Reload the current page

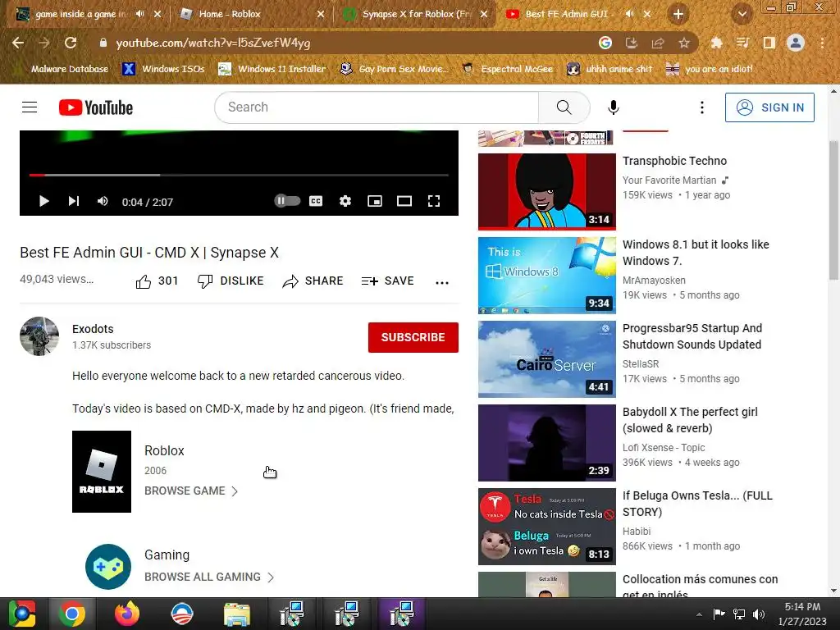point(71,43)
